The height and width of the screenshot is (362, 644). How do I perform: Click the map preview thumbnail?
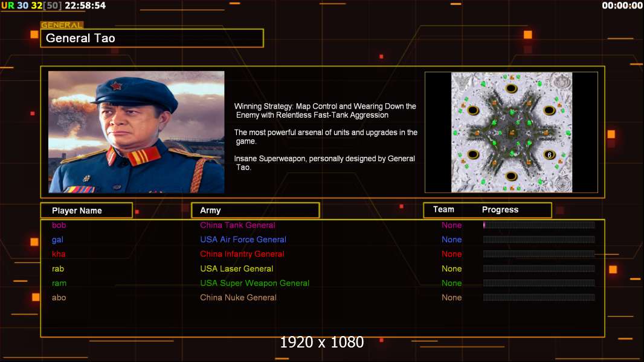point(511,132)
